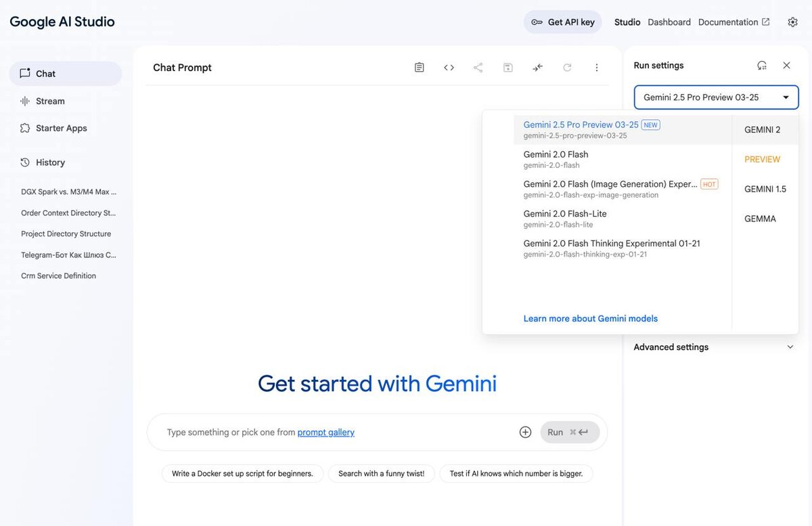Screen dimensions: 812x526
Task: Click the share prompt icon
Action: coord(478,68)
